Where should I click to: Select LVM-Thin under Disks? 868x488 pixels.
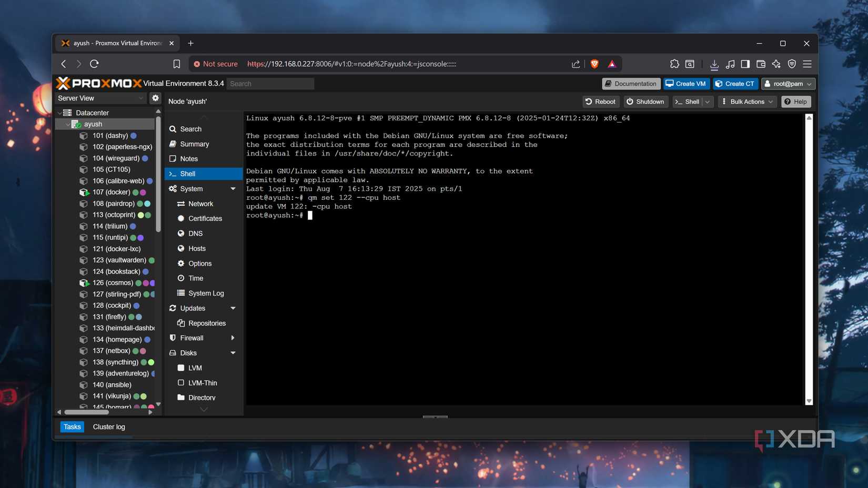point(202,383)
